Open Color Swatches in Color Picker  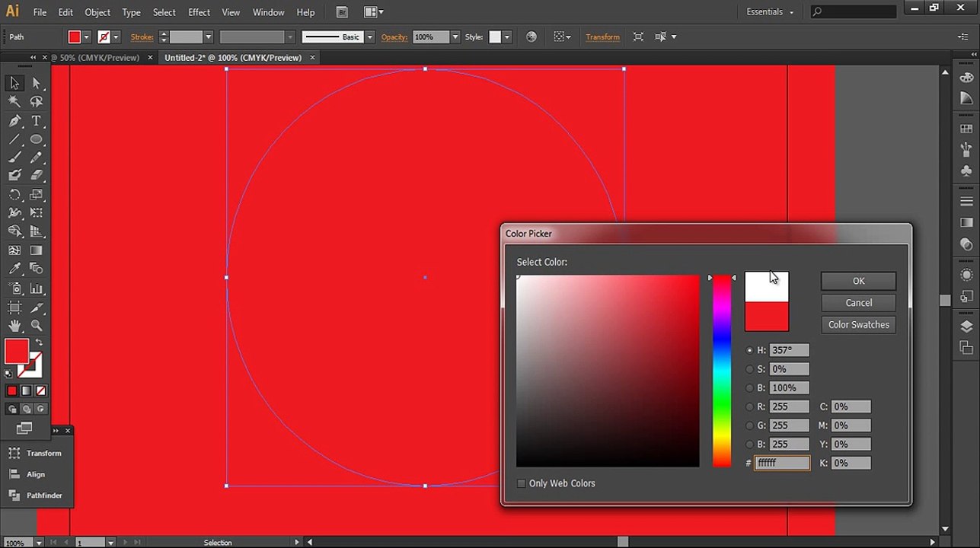pos(858,324)
